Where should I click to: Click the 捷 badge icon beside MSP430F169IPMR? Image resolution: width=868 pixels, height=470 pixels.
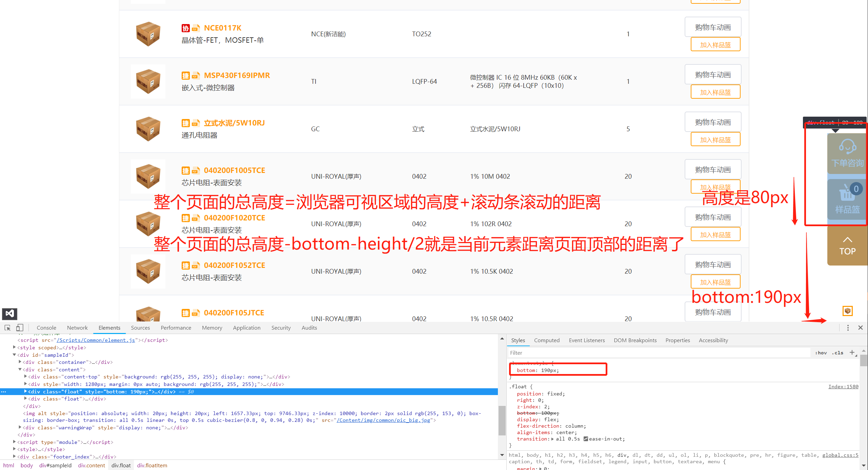186,76
